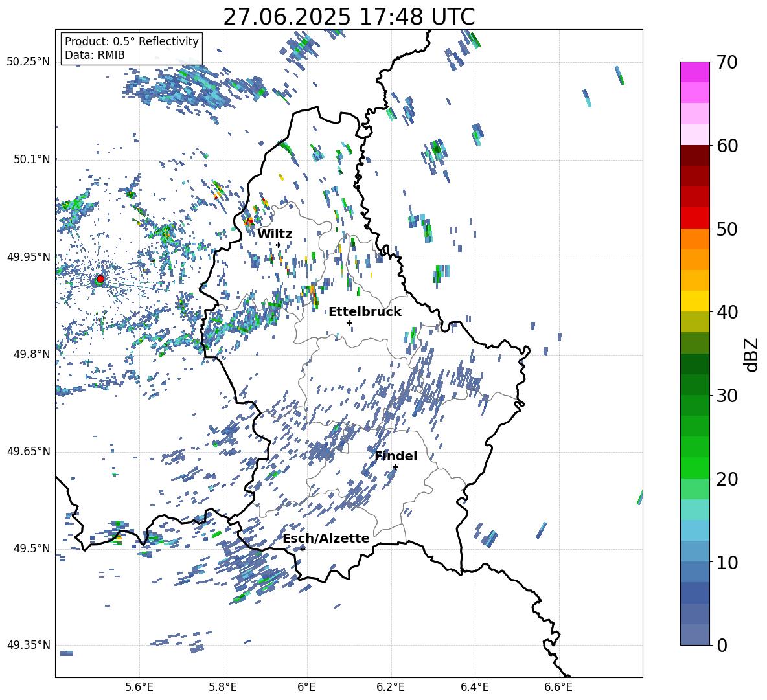The height and width of the screenshot is (700, 767).
Task: Click the Findel station label
Action: [x=396, y=456]
